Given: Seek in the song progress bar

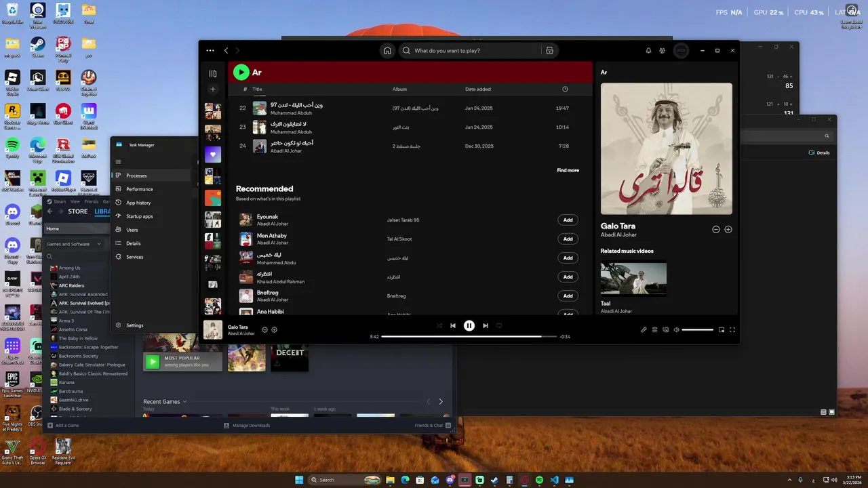Looking at the screenshot, I should 469,336.
